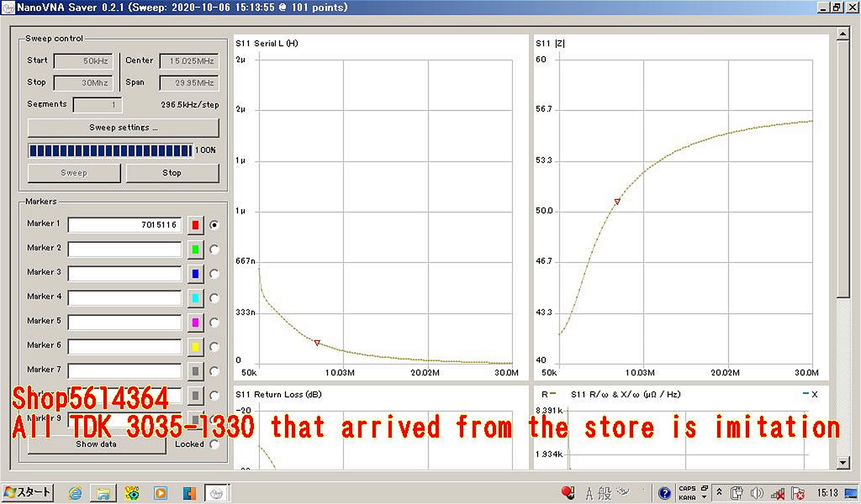This screenshot has height=504, width=861.
Task: Open the media player taskbar icon
Action: [x=161, y=494]
